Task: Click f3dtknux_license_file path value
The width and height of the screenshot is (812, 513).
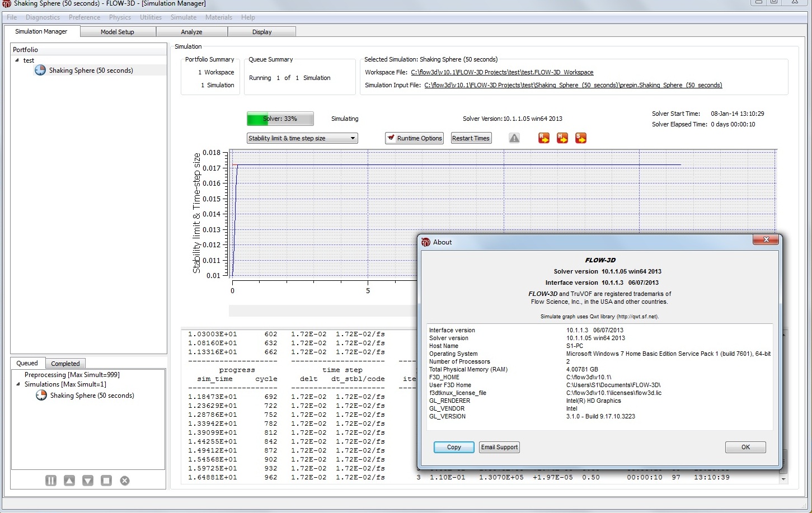Action: click(x=613, y=393)
